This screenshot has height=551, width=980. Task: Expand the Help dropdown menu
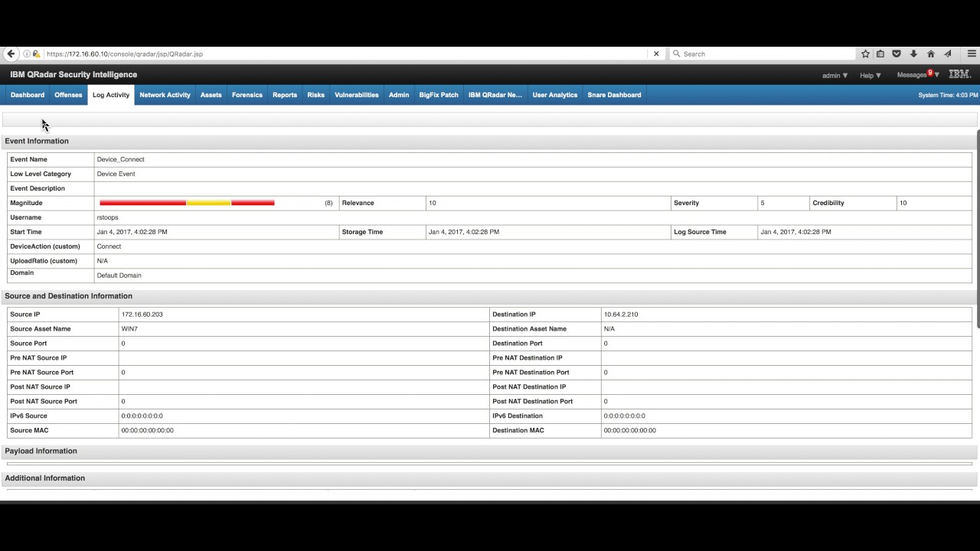(871, 75)
